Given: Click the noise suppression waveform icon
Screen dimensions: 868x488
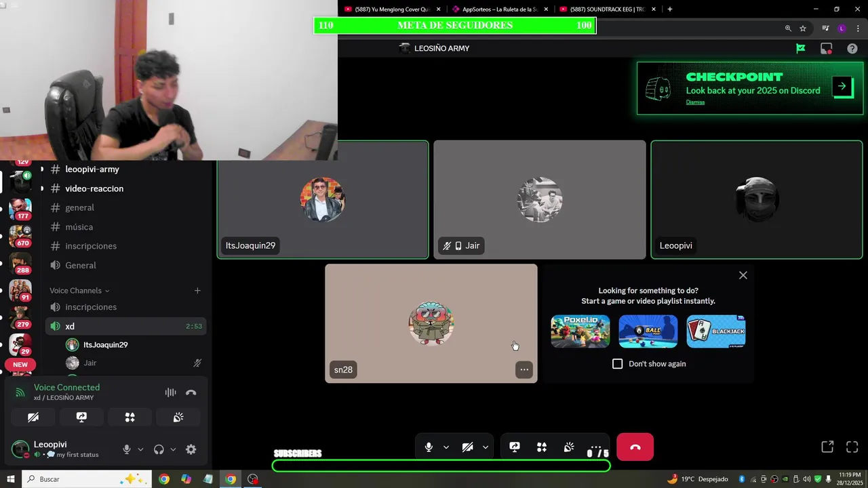Looking at the screenshot, I should coord(170,392).
